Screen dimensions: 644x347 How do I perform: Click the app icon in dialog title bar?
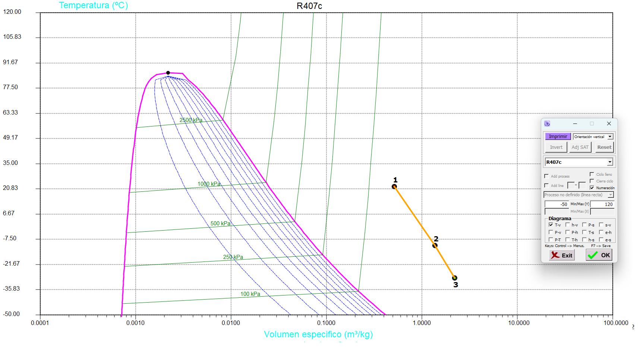tap(547, 124)
